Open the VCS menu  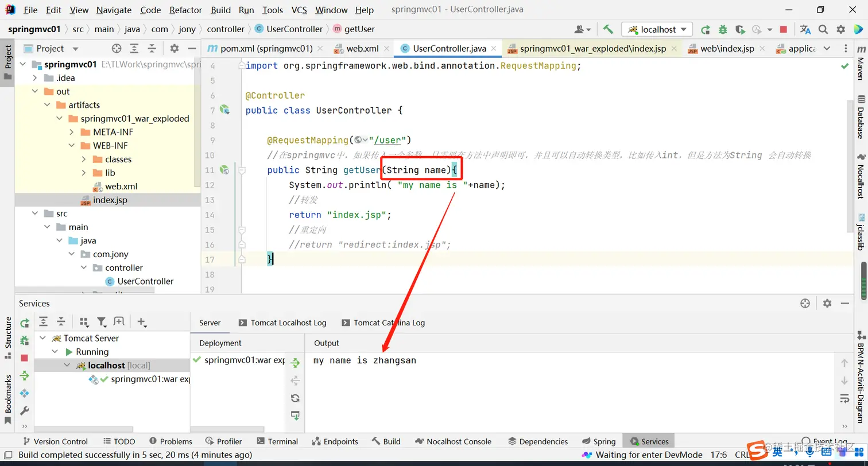pos(299,10)
